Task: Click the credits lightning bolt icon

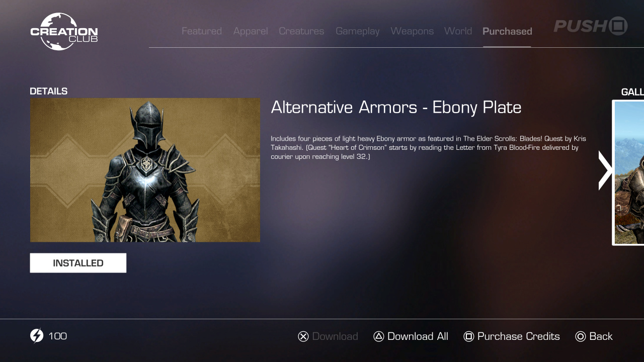Action: point(37,336)
